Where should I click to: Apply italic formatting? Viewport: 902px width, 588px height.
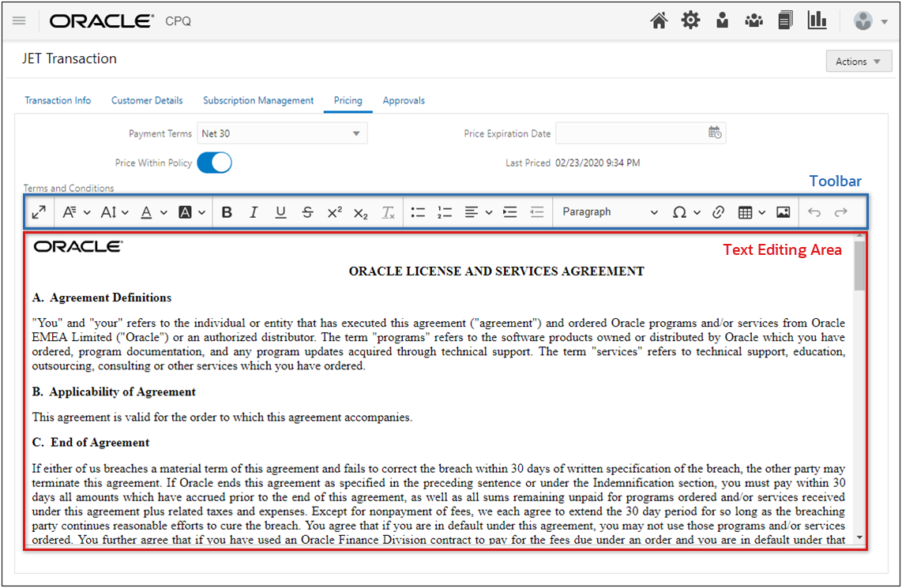point(254,212)
